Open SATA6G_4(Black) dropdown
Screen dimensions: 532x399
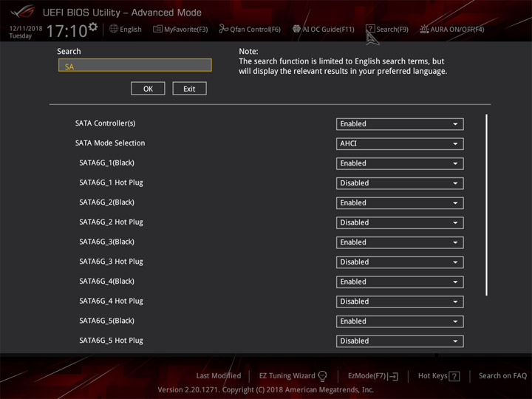(x=400, y=282)
